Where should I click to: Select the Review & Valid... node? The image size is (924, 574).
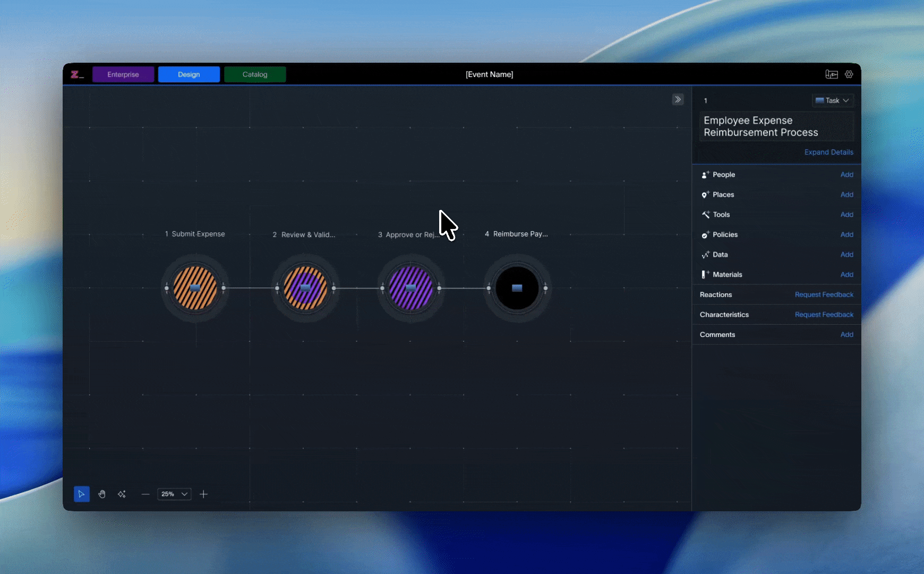pyautogui.click(x=305, y=288)
